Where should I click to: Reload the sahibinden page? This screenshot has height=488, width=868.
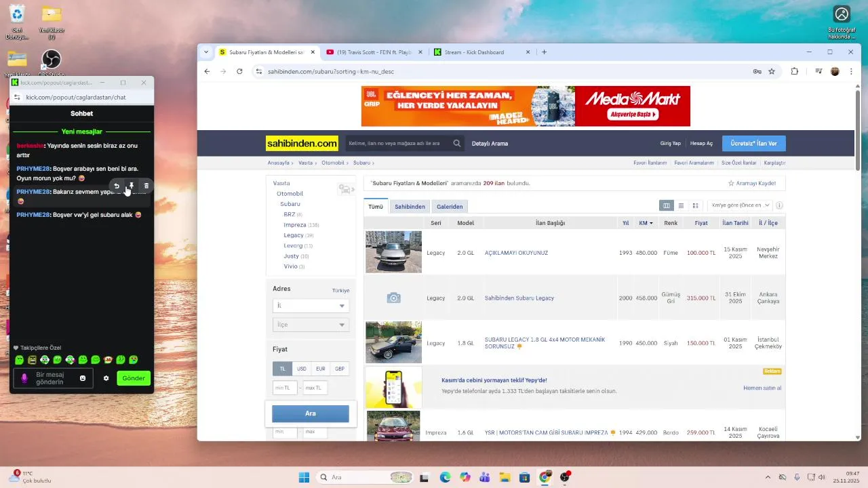tap(239, 71)
